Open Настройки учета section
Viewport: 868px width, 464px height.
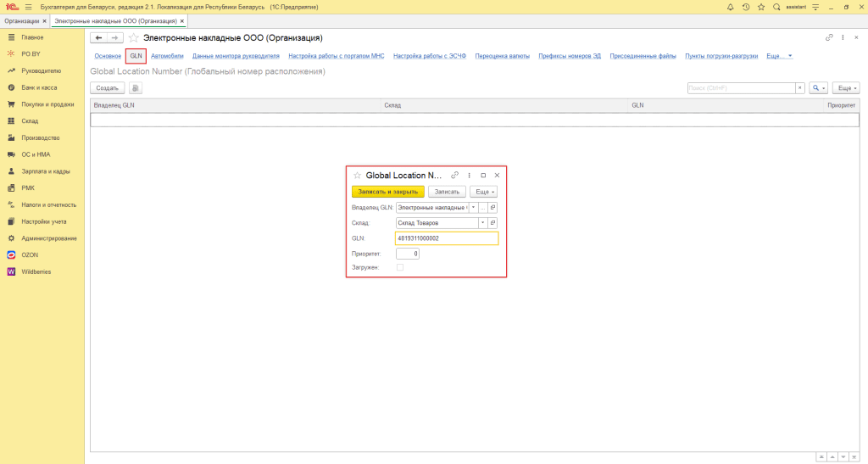(44, 221)
